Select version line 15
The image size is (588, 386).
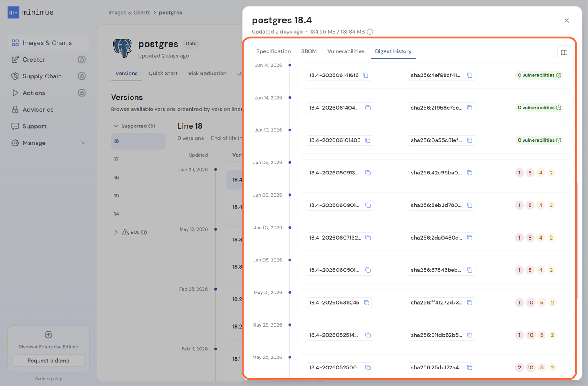click(x=138, y=196)
